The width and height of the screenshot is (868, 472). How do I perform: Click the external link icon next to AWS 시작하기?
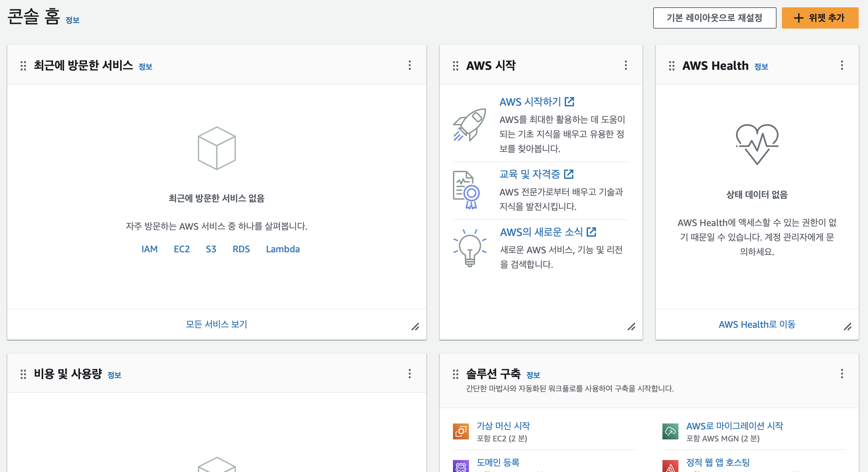coord(569,101)
